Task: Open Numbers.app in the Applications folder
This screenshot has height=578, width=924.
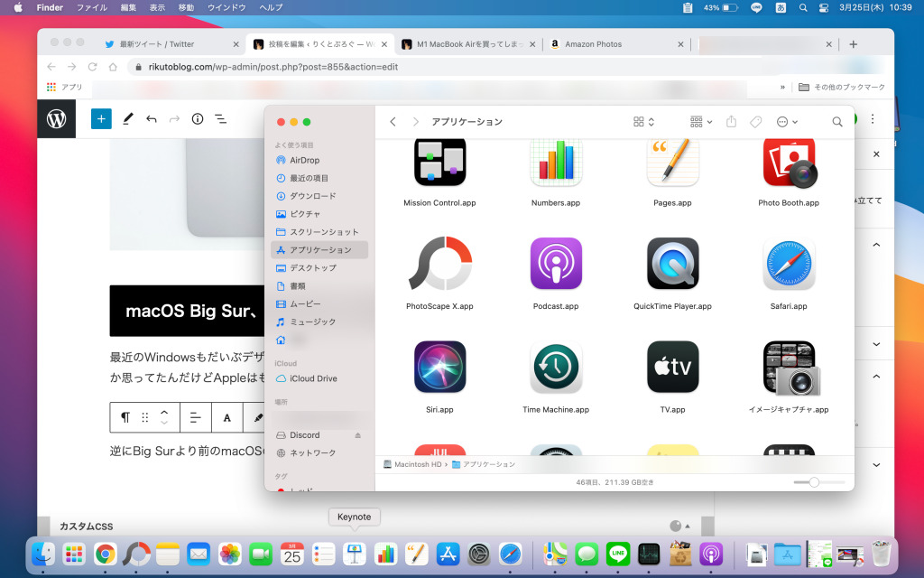Action: [x=556, y=163]
